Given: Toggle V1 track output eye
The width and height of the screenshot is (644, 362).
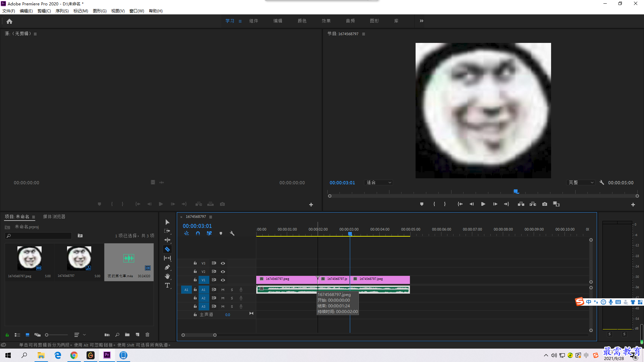Looking at the screenshot, I should click(223, 280).
